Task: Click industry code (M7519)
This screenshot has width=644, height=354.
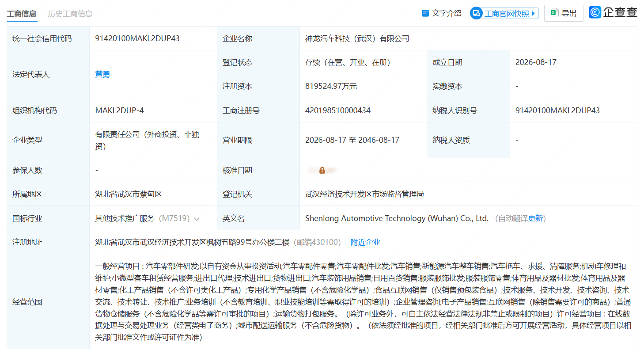Action: [x=174, y=218]
